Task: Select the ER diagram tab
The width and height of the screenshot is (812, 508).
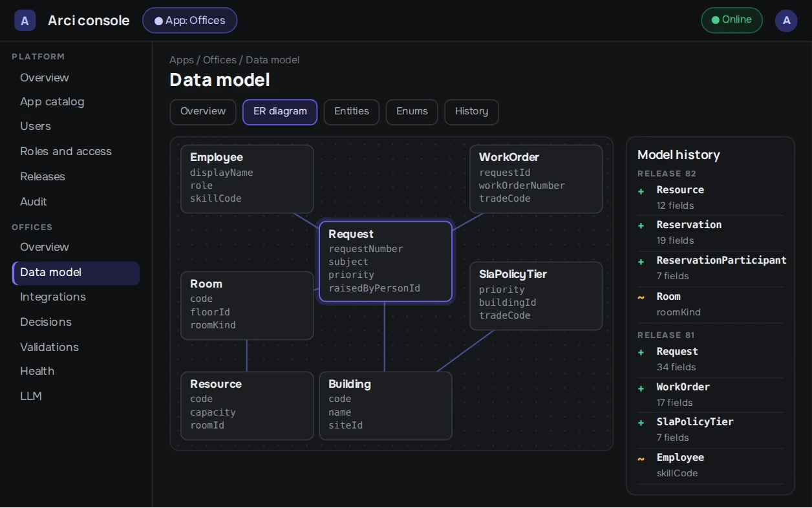Action: click(x=280, y=112)
